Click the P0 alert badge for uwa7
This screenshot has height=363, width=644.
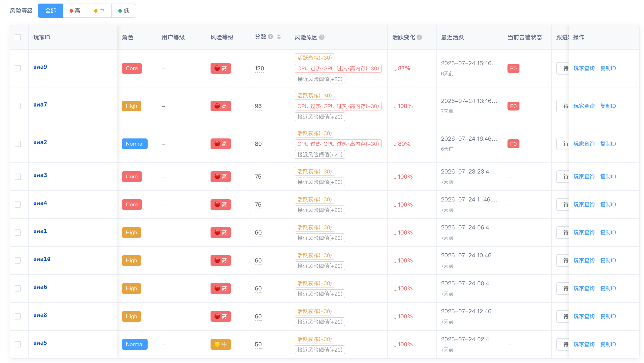tap(513, 106)
